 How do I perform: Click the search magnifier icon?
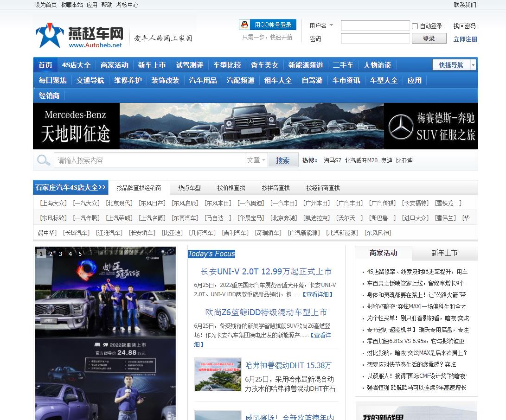(x=43, y=160)
